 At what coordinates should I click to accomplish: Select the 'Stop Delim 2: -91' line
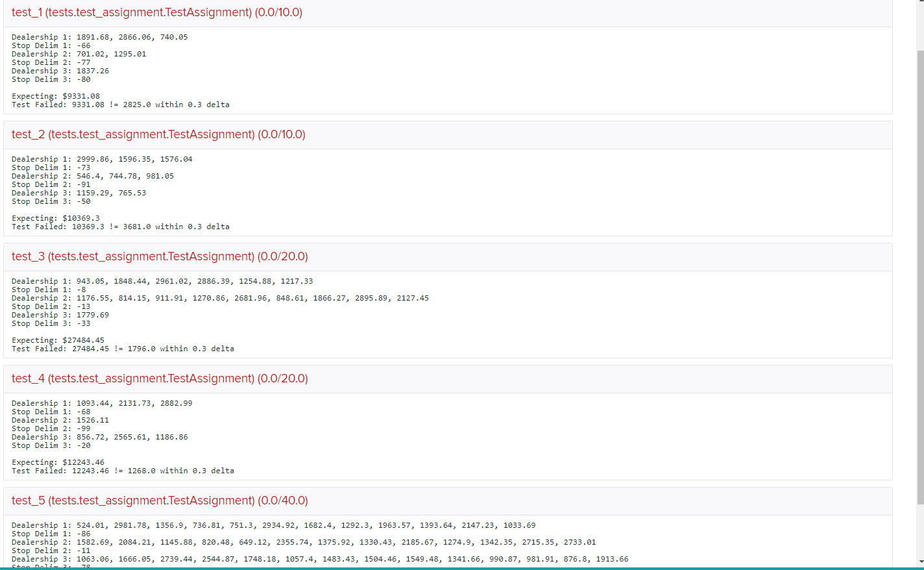tap(51, 184)
